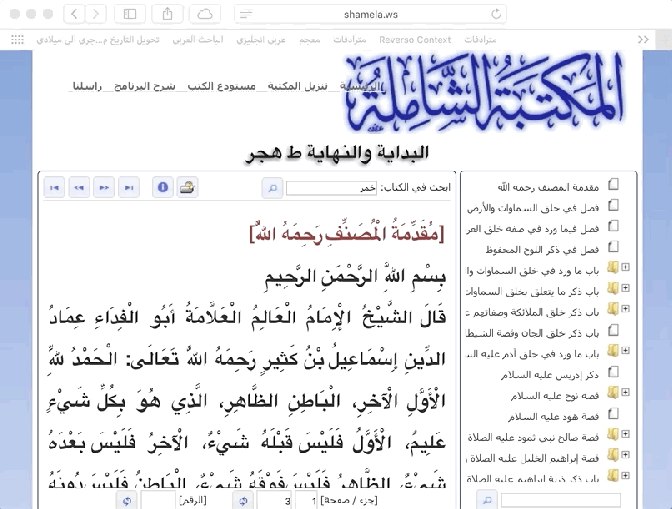Click the in-book search text field
Viewport: 672px width, 509px height.
pos(324,187)
